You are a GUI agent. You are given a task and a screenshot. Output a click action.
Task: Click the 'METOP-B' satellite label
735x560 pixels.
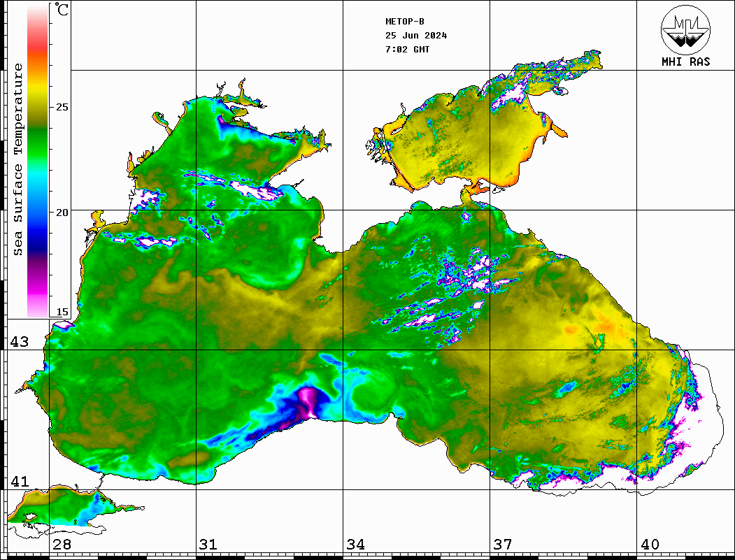[x=404, y=22]
